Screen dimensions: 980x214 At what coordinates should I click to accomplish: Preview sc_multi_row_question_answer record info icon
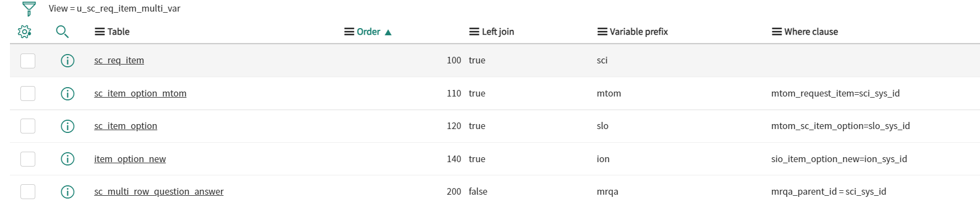pyautogui.click(x=67, y=191)
